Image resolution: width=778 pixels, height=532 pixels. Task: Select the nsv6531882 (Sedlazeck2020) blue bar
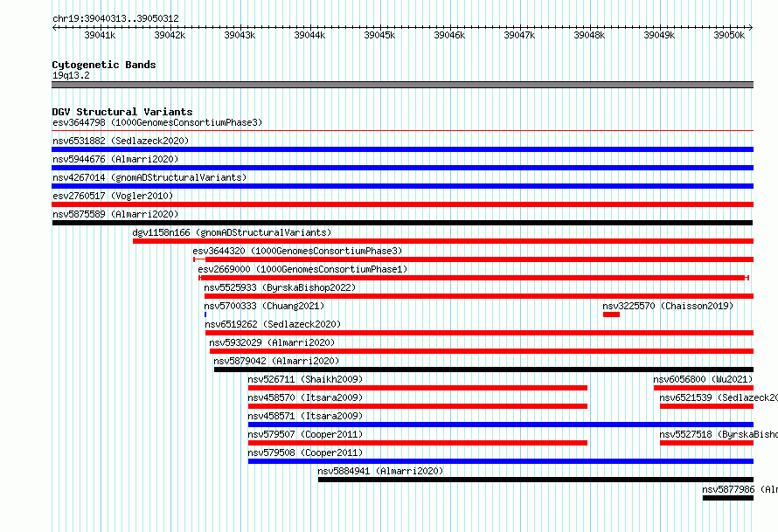pos(402,149)
